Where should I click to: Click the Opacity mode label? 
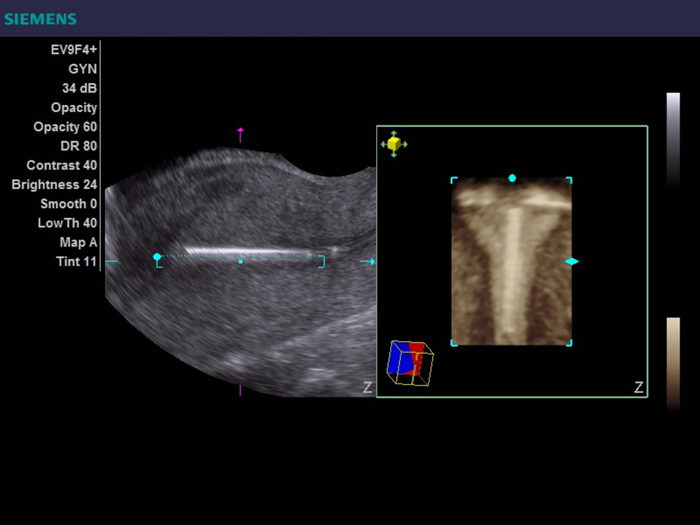[74, 108]
